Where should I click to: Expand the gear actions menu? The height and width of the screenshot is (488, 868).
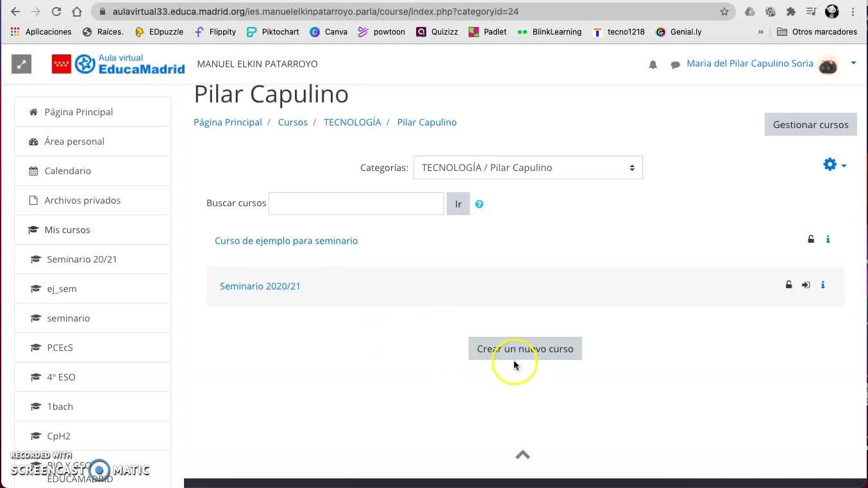point(835,165)
